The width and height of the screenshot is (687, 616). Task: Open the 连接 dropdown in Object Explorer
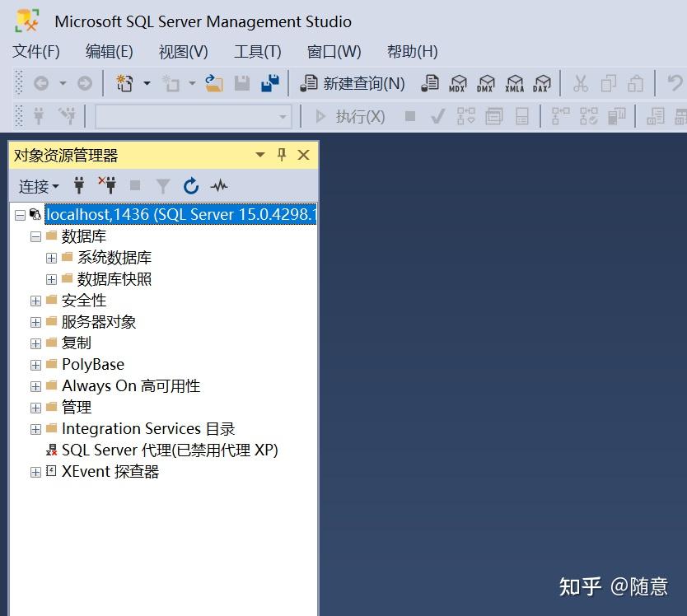pyautogui.click(x=39, y=186)
